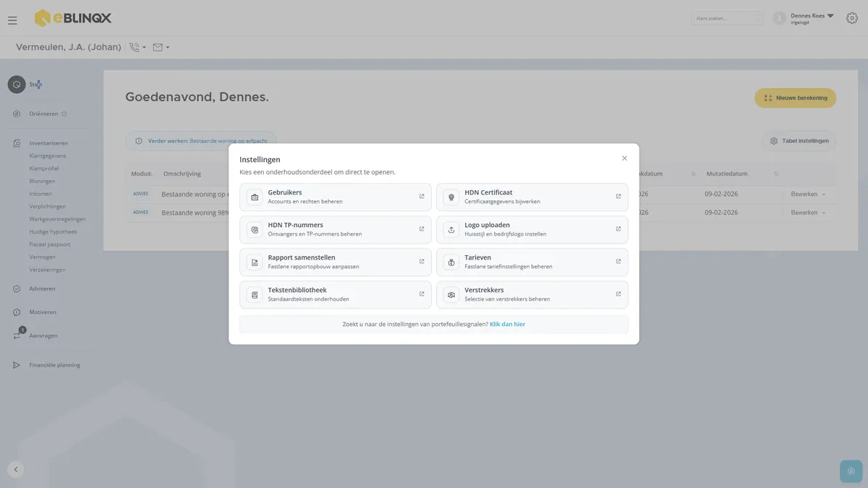Click the Verstrekkers card icon
868x488 pixels.
pyautogui.click(x=451, y=295)
